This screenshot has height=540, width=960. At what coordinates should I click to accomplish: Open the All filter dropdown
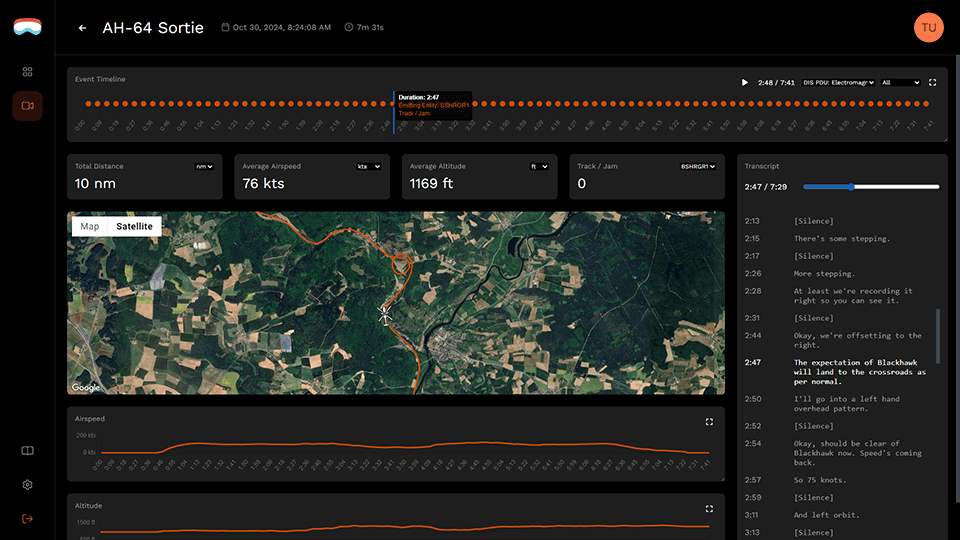tap(901, 83)
